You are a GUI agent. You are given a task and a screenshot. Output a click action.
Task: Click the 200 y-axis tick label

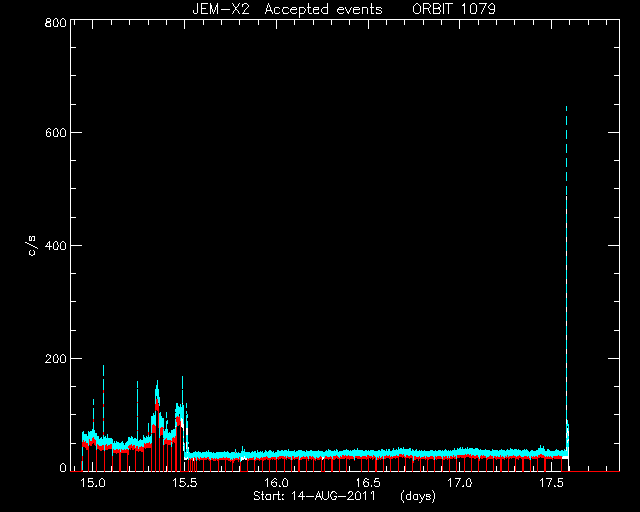[55, 358]
